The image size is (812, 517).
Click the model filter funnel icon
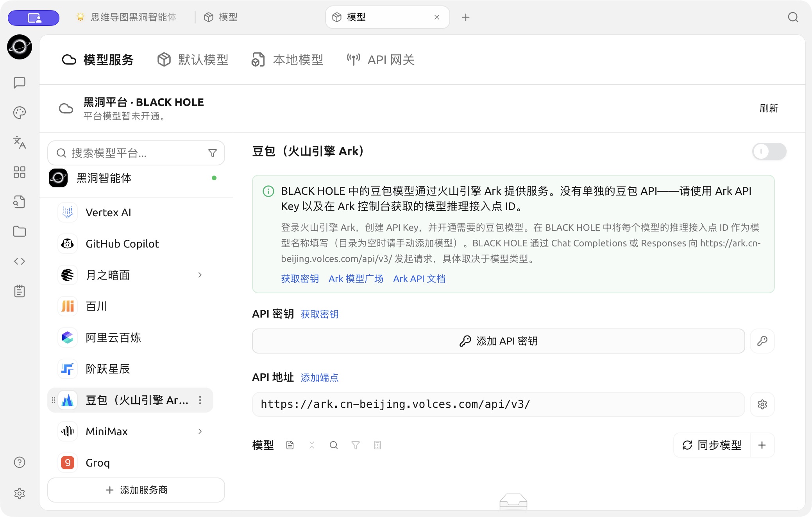coord(356,445)
